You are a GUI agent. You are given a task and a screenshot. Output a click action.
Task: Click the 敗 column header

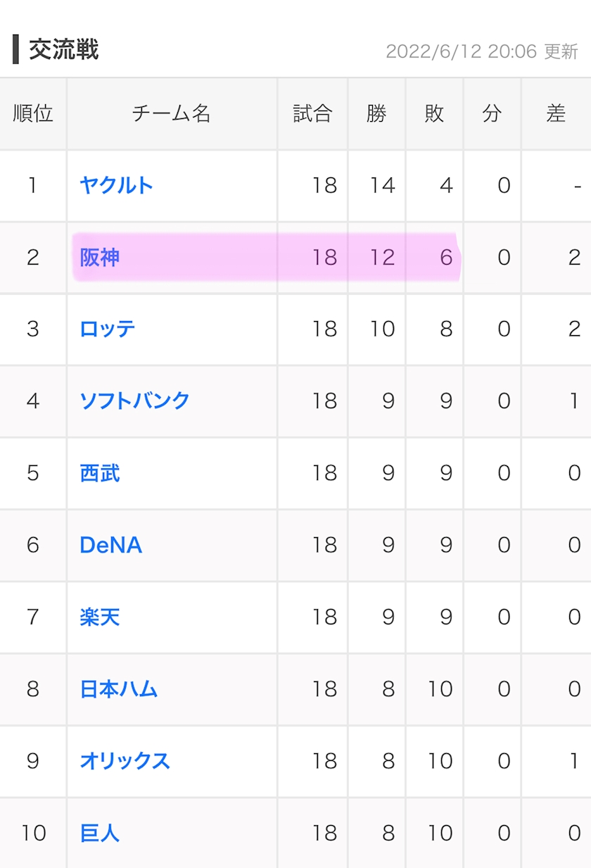(434, 113)
